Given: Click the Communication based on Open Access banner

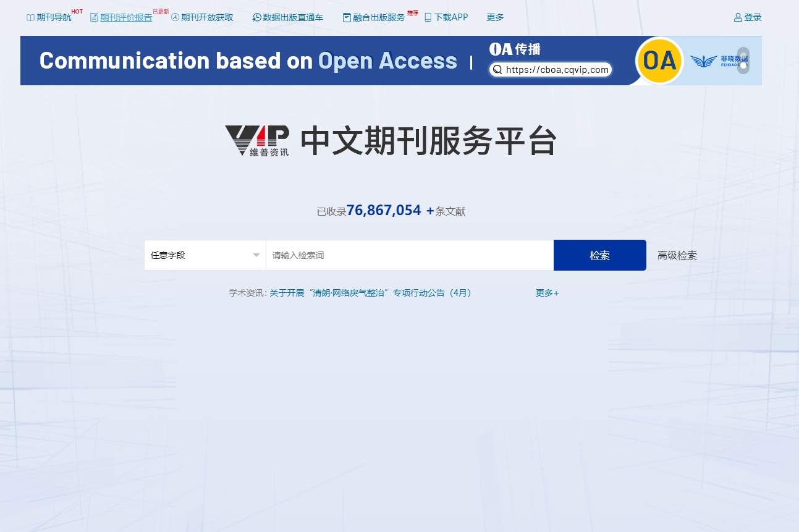Looking at the screenshot, I should (x=391, y=61).
